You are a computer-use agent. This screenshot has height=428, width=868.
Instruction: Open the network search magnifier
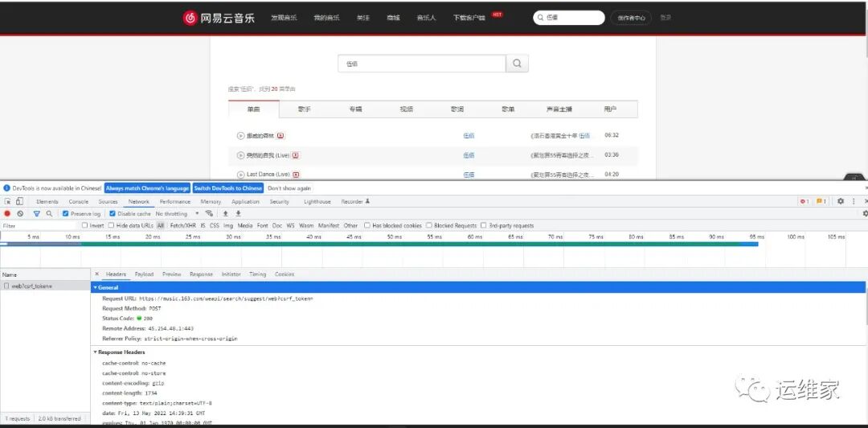(x=49, y=213)
